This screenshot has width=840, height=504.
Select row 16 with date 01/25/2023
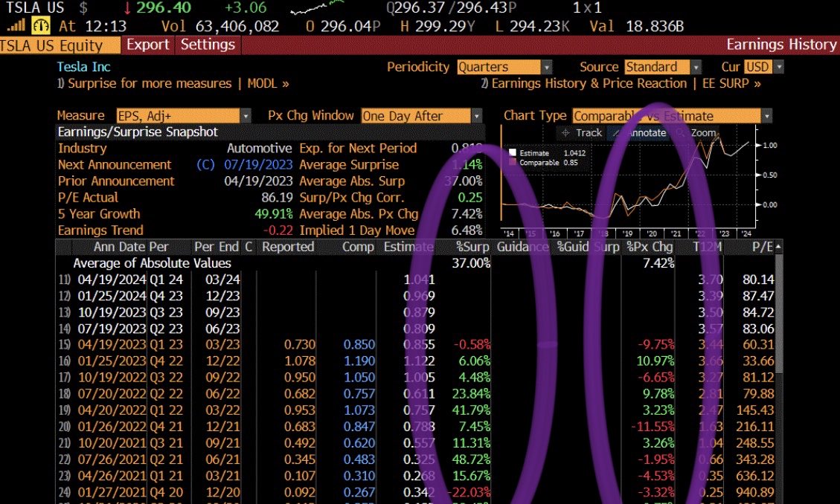[417, 361]
